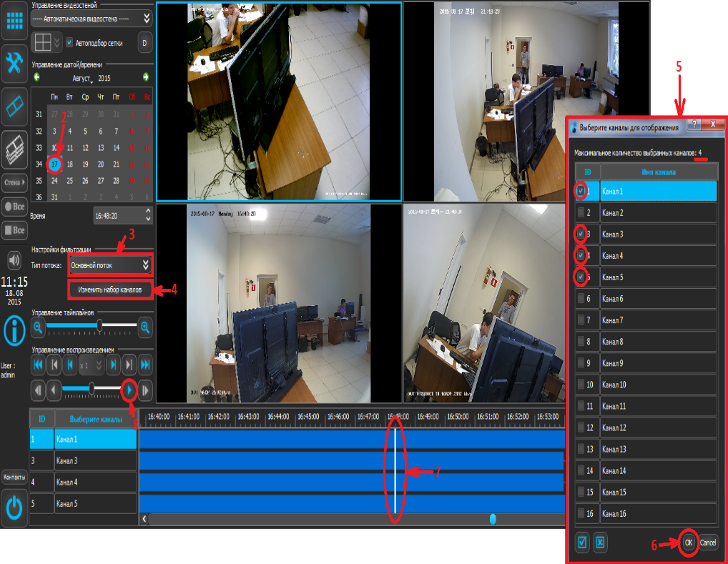728x564 pixels.
Task: Zoom in the timeline with magnifier plus
Action: point(145,327)
